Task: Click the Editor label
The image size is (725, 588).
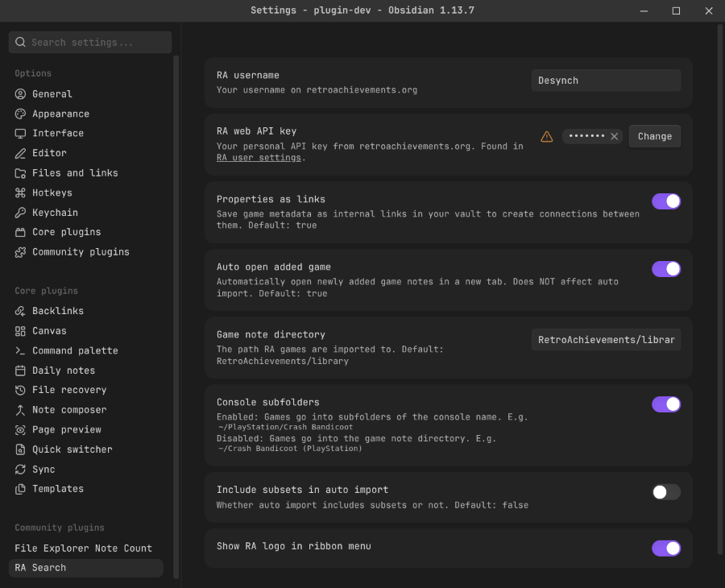Action: click(49, 153)
